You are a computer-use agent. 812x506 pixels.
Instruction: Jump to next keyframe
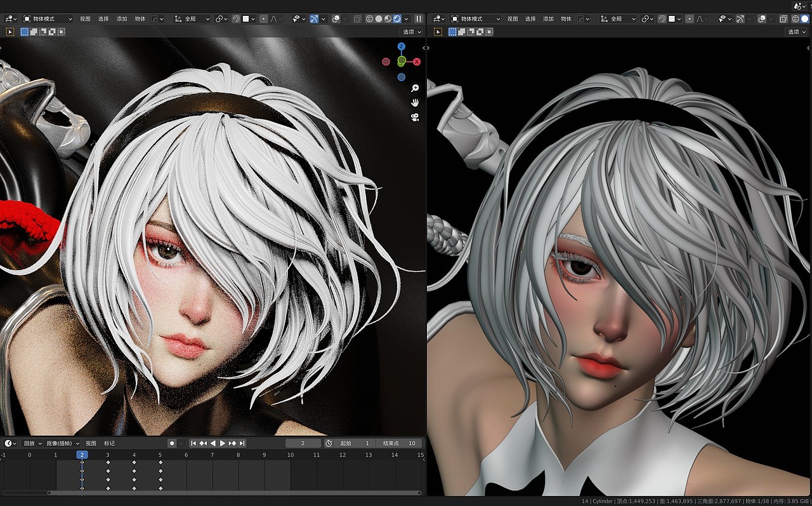tap(232, 443)
